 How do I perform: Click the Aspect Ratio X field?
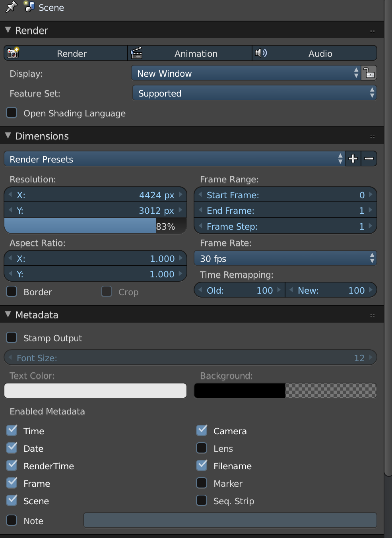[x=95, y=258]
